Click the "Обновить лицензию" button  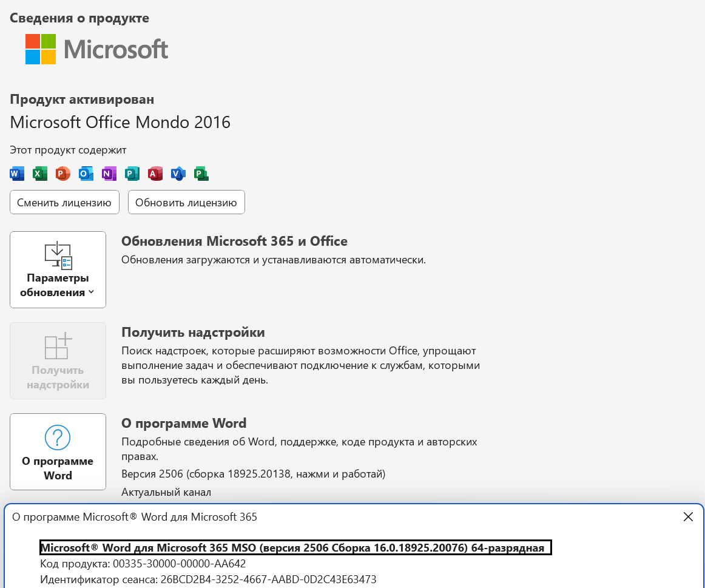(186, 202)
